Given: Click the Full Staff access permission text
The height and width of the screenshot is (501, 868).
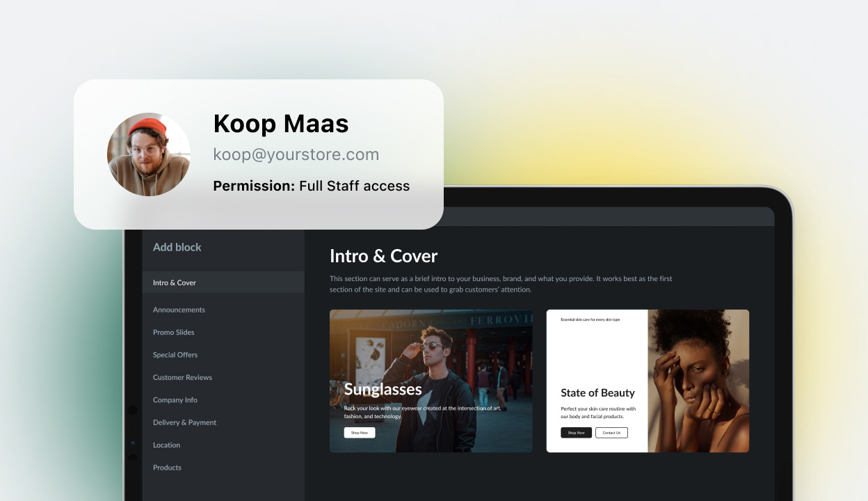Looking at the screenshot, I should coord(355,186).
